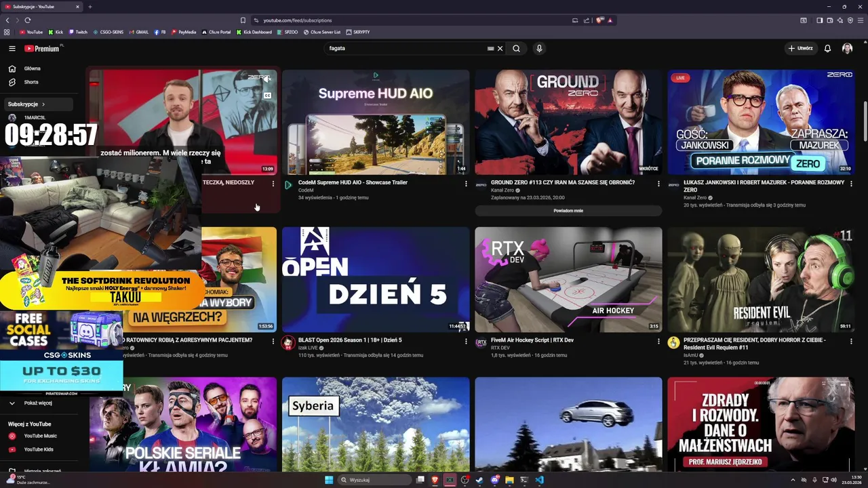868x488 pixels.
Task: Open the FiveM Air Hockey Script video title
Action: tap(532, 340)
